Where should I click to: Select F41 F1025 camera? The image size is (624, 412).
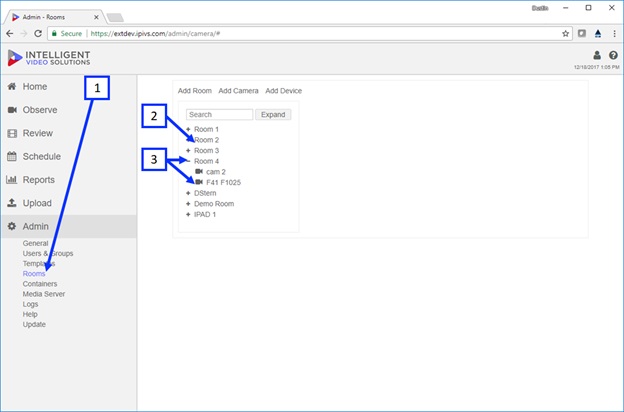pos(223,182)
